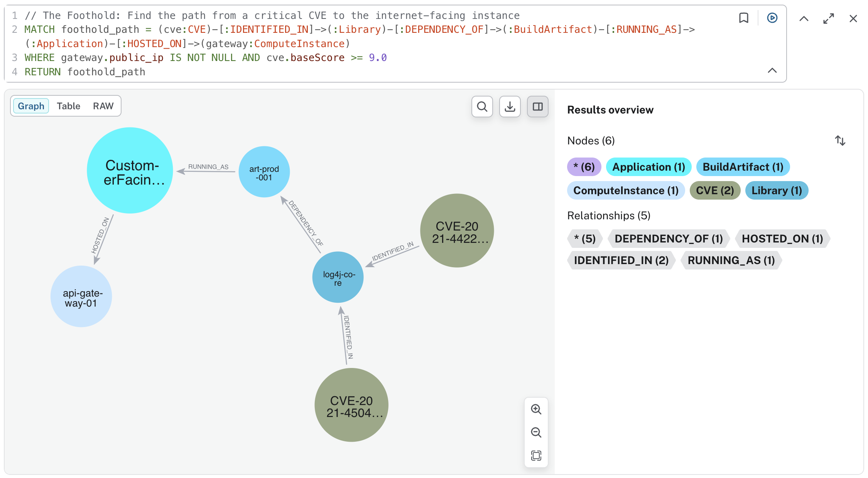Screen dimensions: 868x478
Task: Expand the query frame to fullscreen
Action: [x=828, y=18]
